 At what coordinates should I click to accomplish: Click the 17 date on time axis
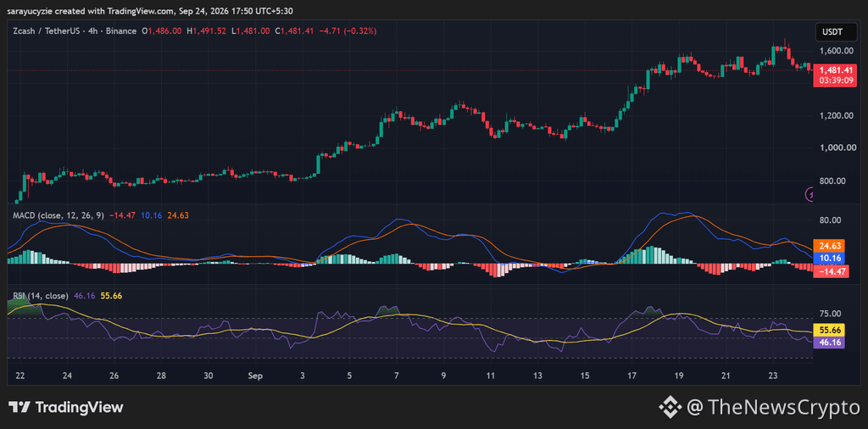[632, 376]
